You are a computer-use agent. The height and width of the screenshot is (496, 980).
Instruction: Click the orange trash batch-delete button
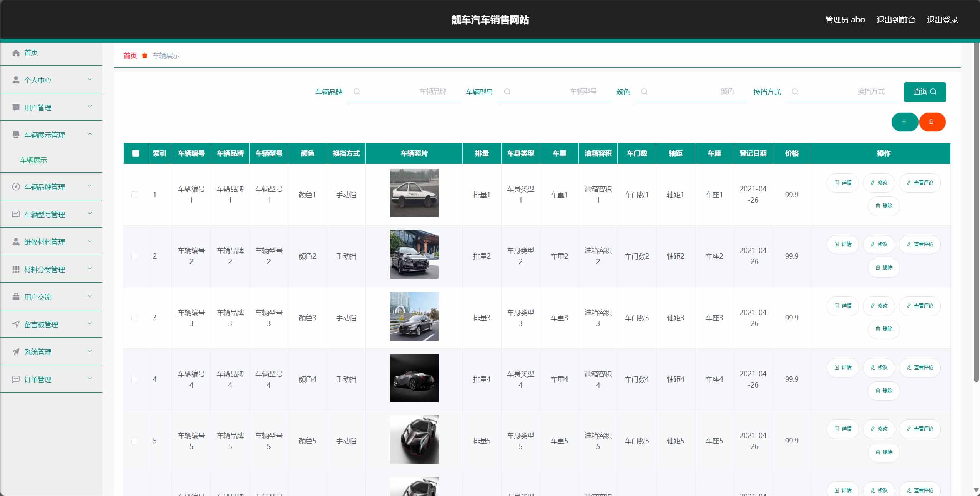932,122
